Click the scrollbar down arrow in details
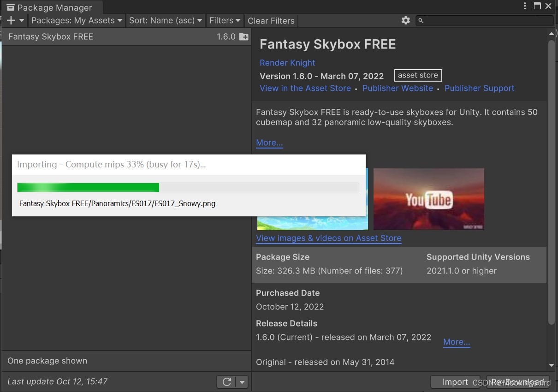 [x=552, y=365]
